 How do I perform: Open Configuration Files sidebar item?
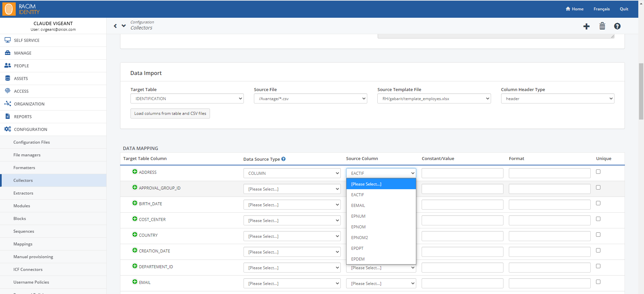pyautogui.click(x=53, y=142)
